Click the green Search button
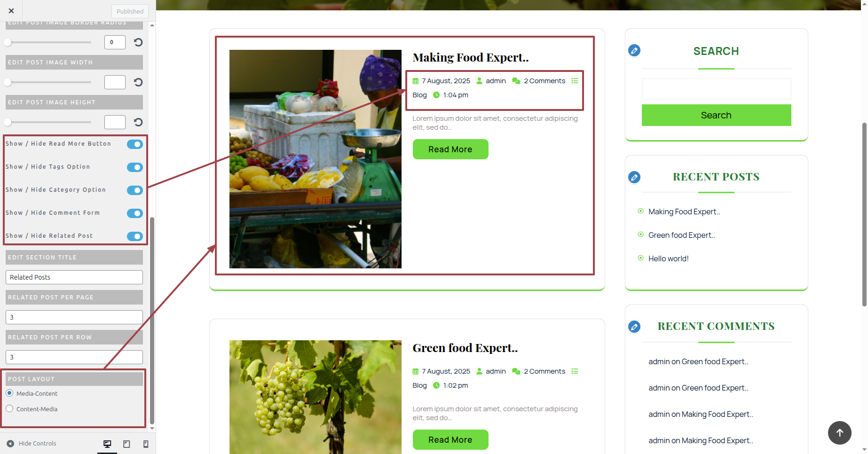868x454 pixels. click(716, 115)
